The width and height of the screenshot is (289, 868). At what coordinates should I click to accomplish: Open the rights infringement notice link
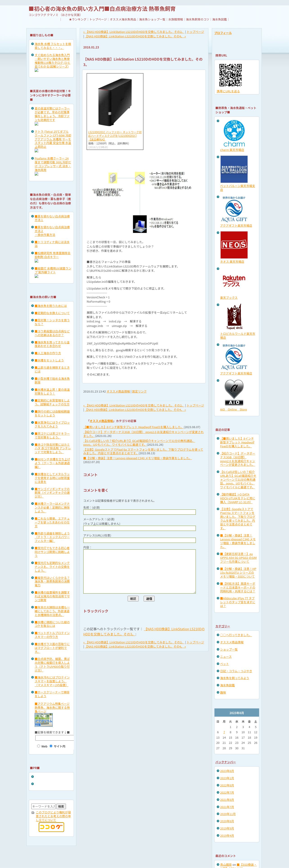point(53,816)
